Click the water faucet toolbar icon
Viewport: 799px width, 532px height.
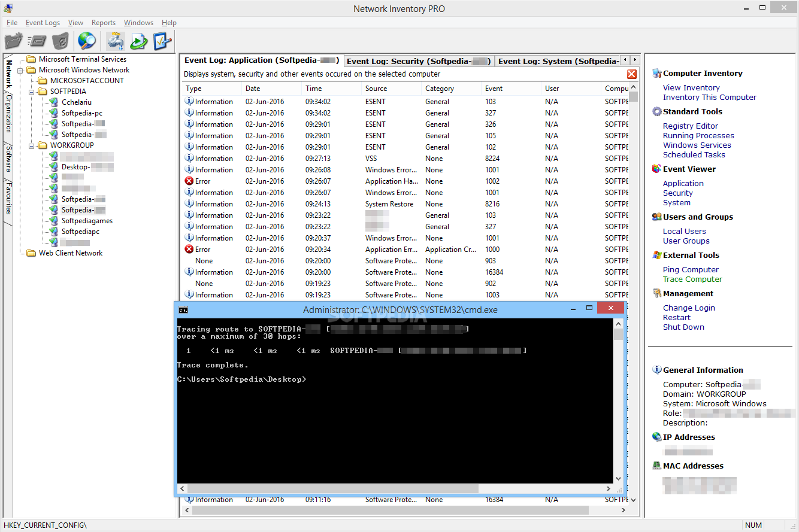click(x=116, y=41)
